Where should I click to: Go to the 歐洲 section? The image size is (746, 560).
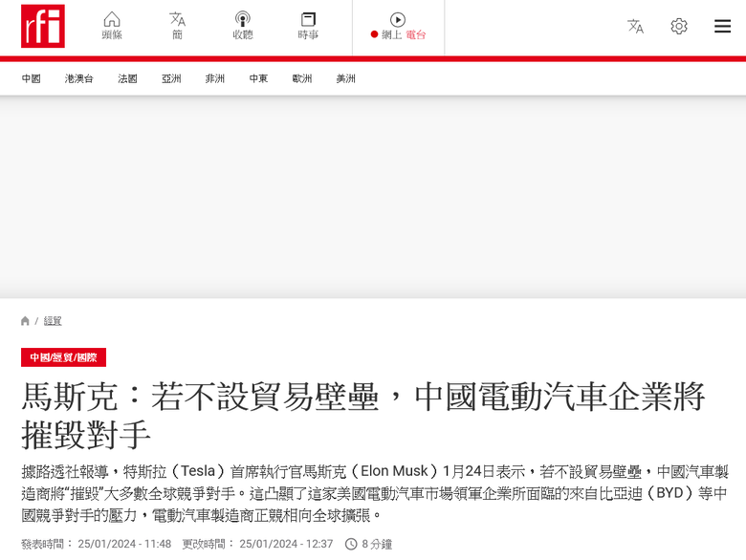point(302,78)
